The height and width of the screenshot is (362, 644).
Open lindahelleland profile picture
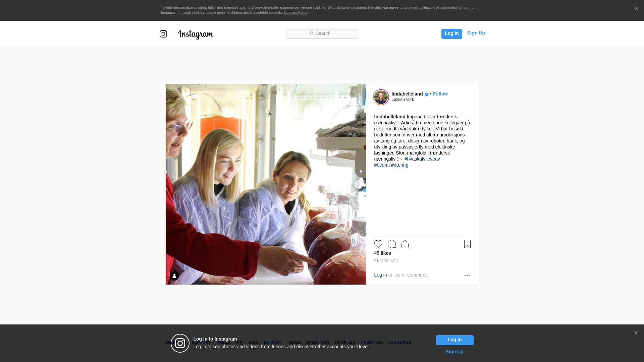tap(381, 97)
